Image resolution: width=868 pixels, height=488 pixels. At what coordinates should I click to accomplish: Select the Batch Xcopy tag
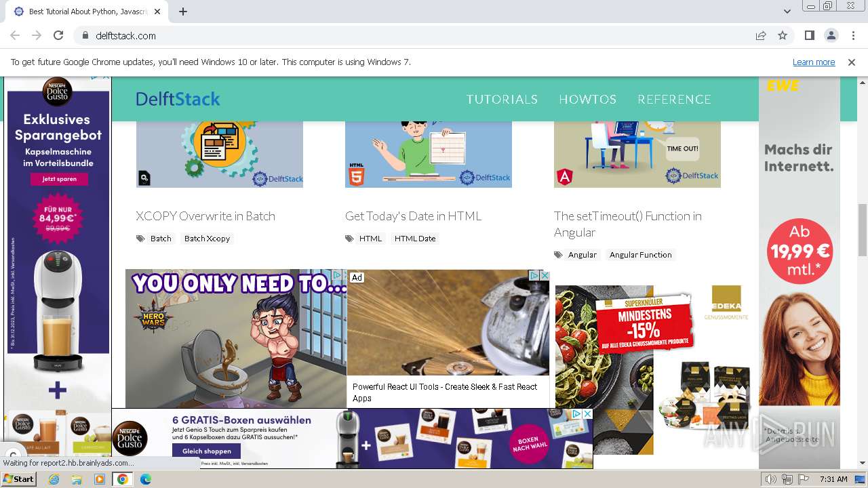pyautogui.click(x=207, y=239)
